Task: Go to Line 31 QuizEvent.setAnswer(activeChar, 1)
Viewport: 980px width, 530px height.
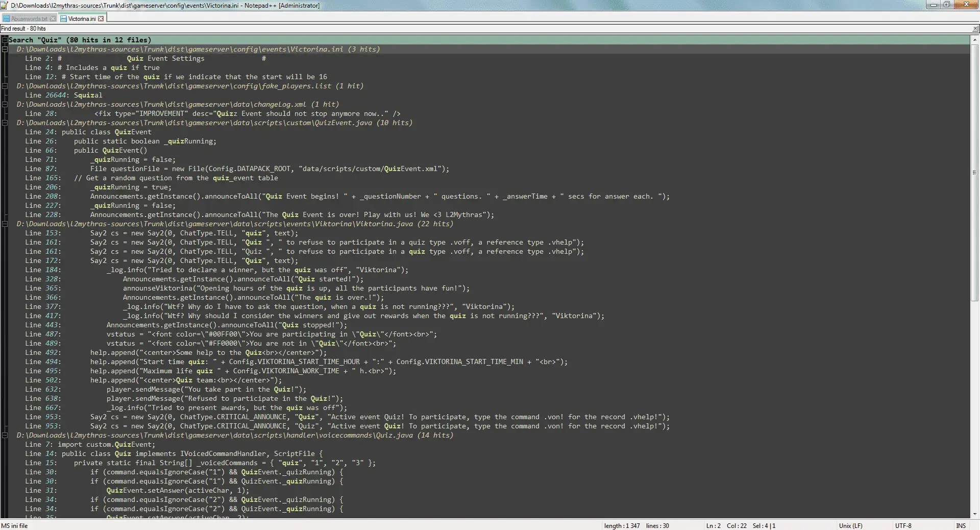Action: point(137,490)
